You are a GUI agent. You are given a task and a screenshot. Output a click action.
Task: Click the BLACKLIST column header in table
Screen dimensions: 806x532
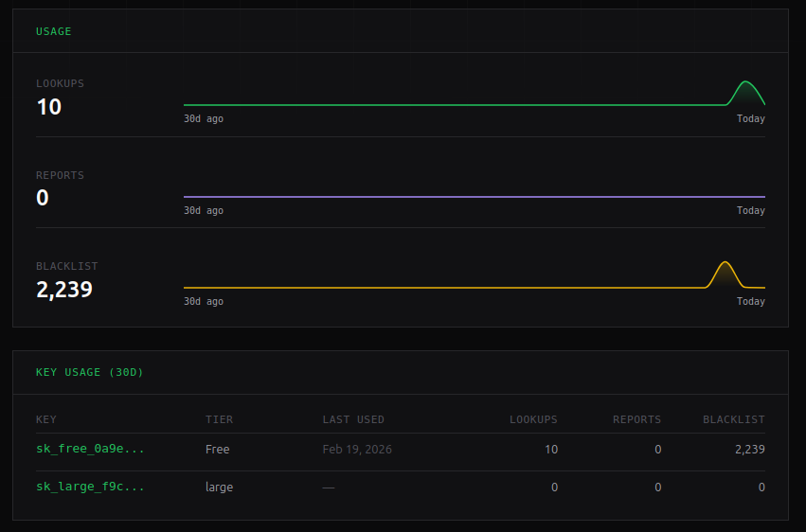click(733, 419)
